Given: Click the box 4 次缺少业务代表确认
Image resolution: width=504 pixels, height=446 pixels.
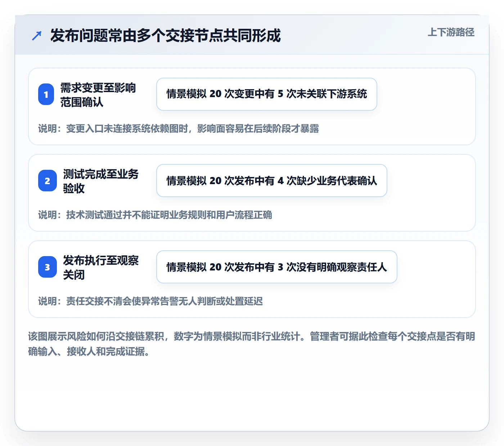Looking at the screenshot, I should [x=272, y=181].
